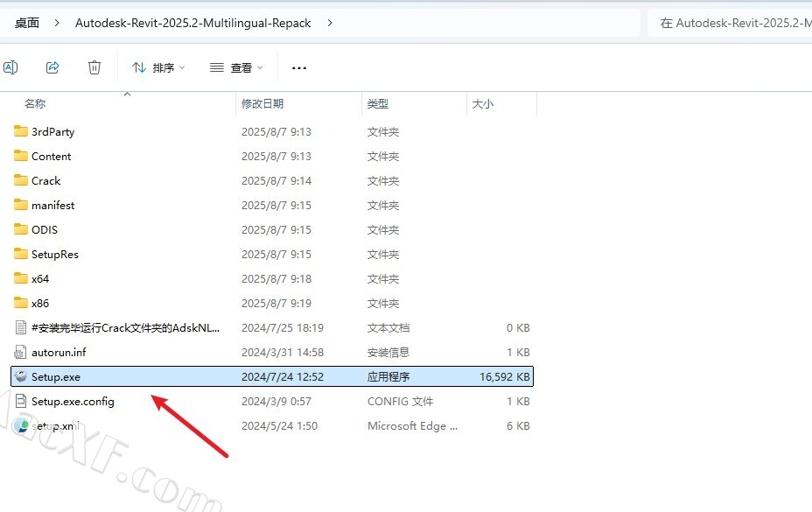
Task: Sort by 类型 column header
Action: tap(377, 103)
